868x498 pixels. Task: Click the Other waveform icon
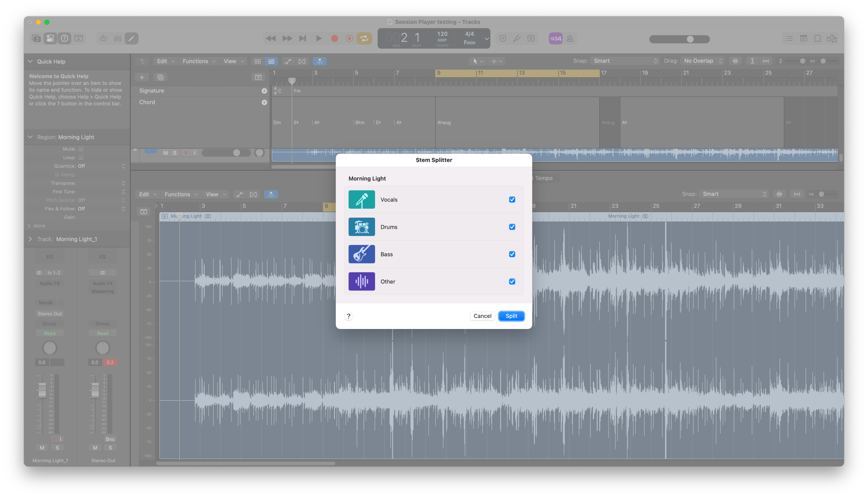point(361,281)
